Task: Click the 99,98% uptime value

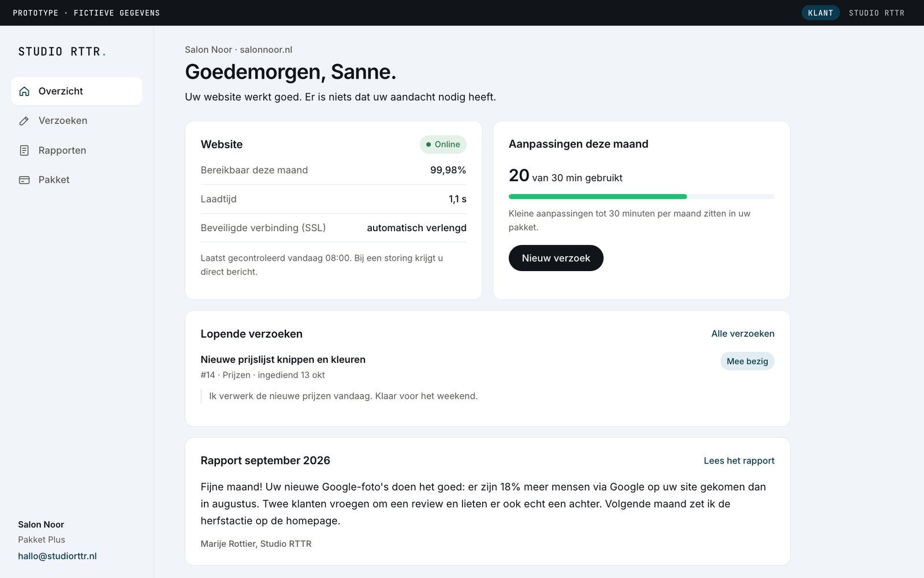Action: 448,170
